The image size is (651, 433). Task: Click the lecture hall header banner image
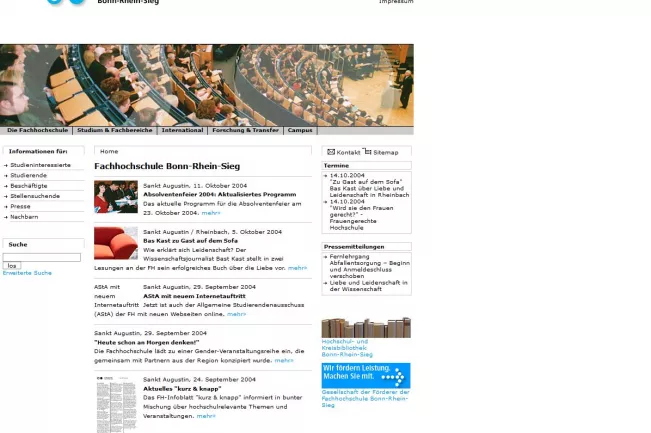[x=207, y=85]
